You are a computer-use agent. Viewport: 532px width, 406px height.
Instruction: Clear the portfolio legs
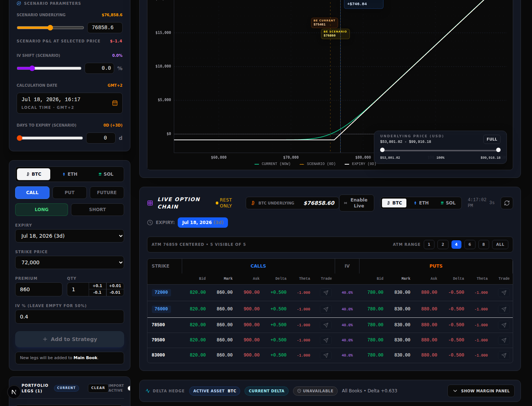(x=98, y=388)
